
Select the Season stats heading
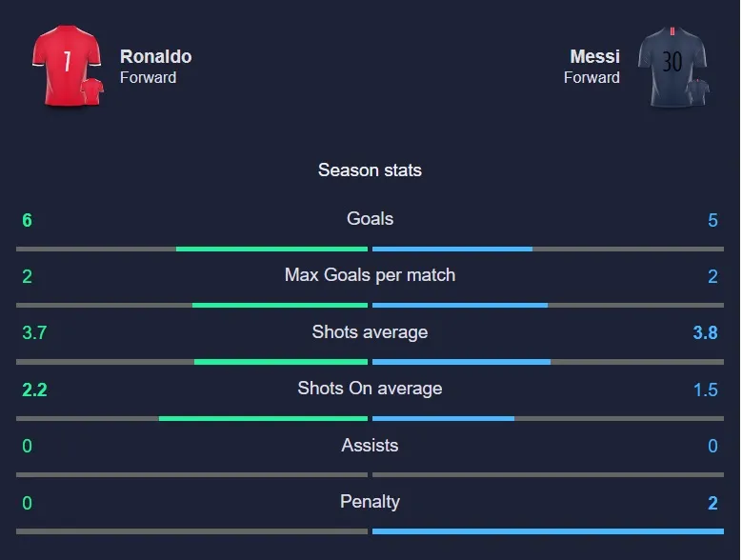tap(370, 170)
